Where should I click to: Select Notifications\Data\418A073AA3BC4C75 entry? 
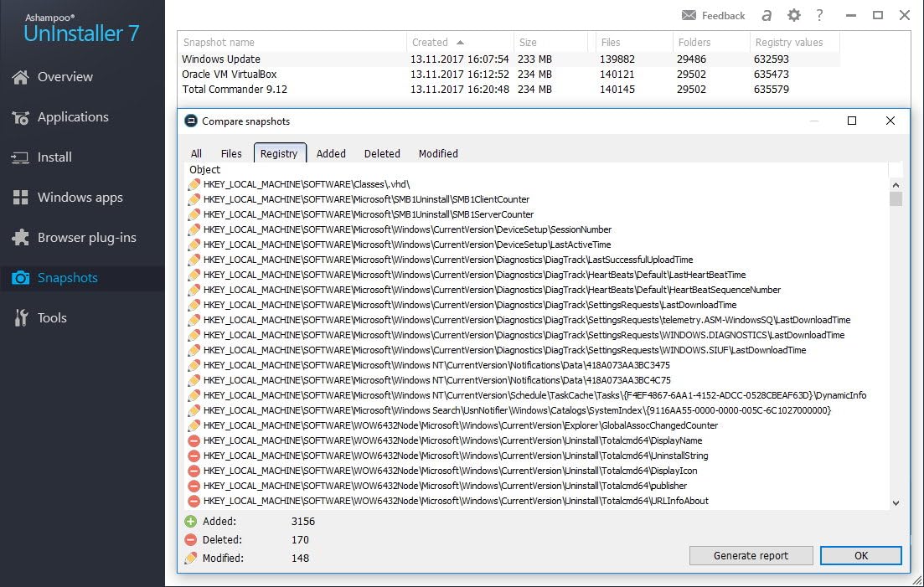tap(436, 380)
